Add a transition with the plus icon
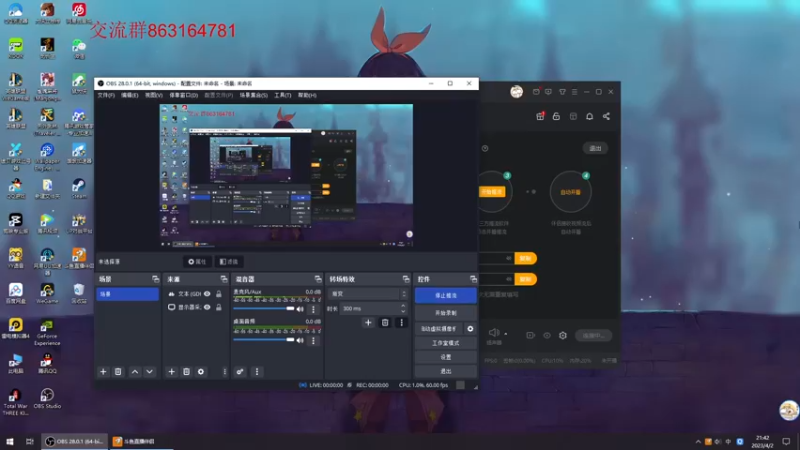800x450 pixels. [x=368, y=322]
